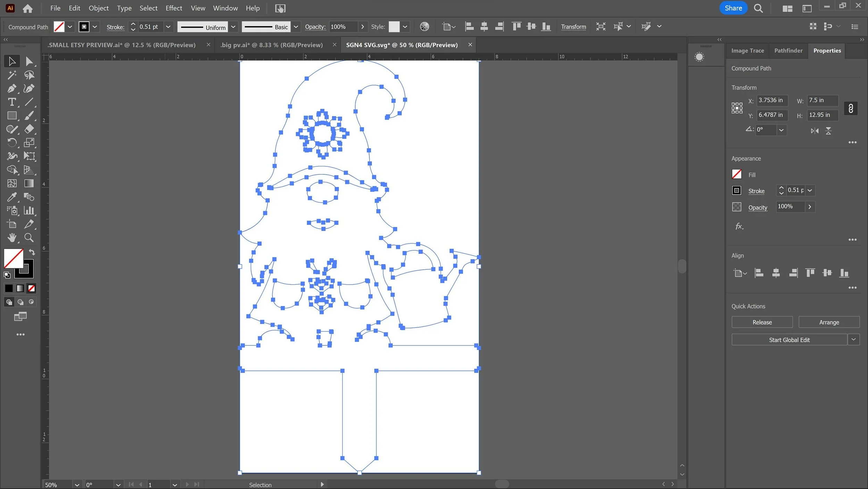Screen dimensions: 868x489
Task: Set color mode to None
Action: pos(32,288)
